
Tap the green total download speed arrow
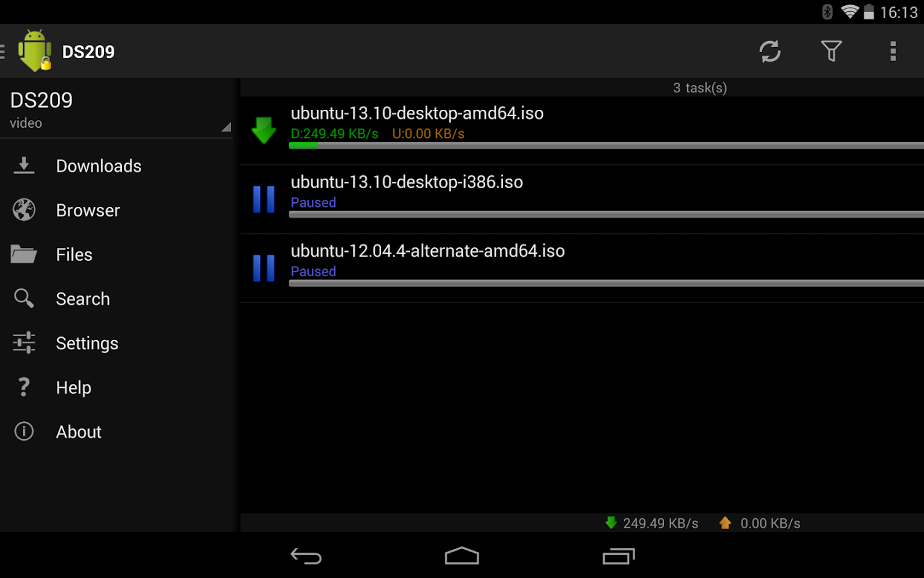(x=611, y=523)
